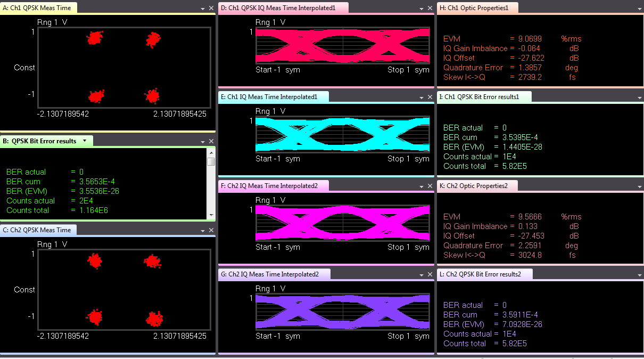Click Skew I<->Q value 2739.2

point(530,77)
